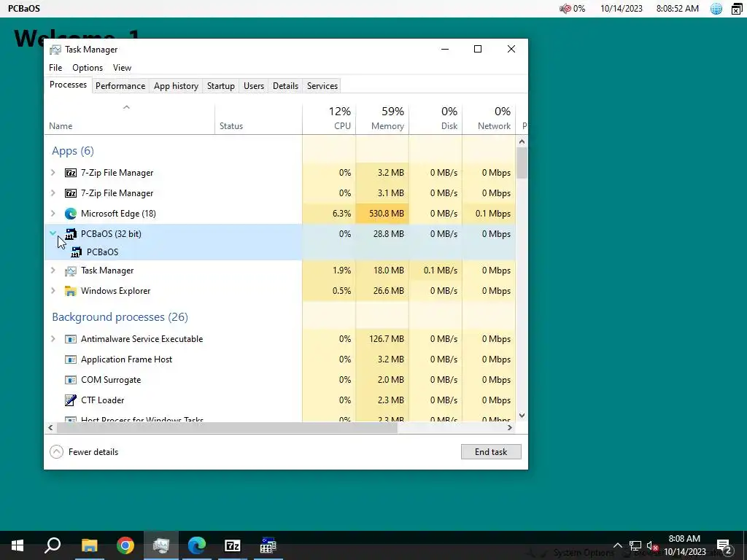The width and height of the screenshot is (747, 560).
Task: Expand the second 7-Zip File Manager process
Action: [53, 193]
